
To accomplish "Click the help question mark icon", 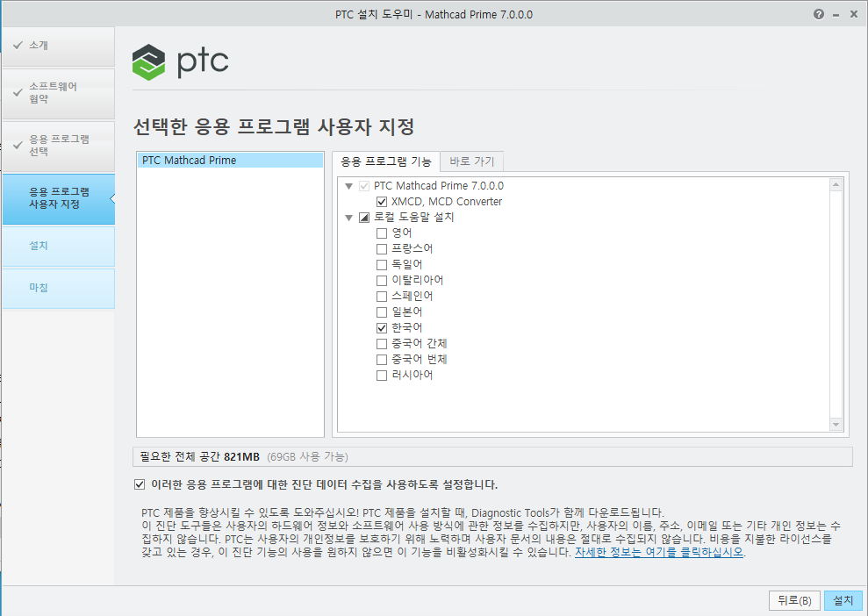I will tap(819, 14).
